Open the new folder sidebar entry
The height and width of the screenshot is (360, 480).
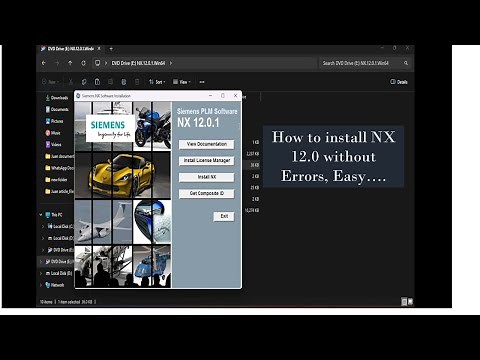56,180
